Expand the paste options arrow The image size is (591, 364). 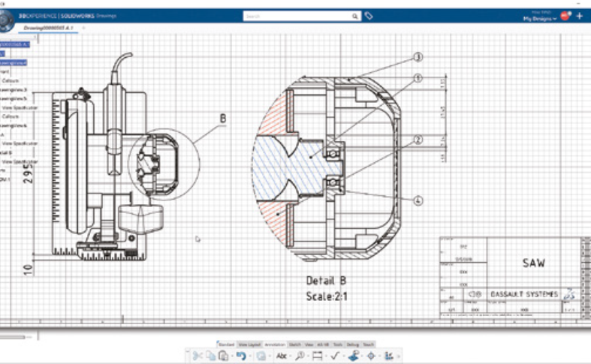coord(231,356)
